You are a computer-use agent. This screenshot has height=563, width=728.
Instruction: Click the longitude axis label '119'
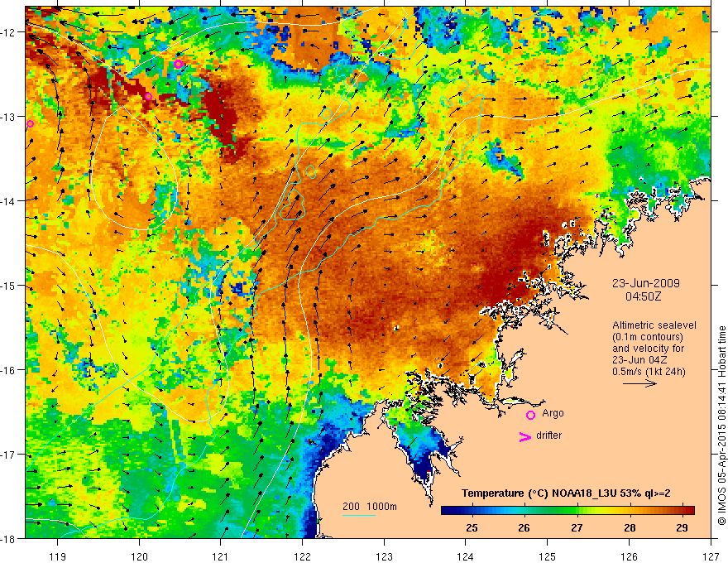click(58, 556)
